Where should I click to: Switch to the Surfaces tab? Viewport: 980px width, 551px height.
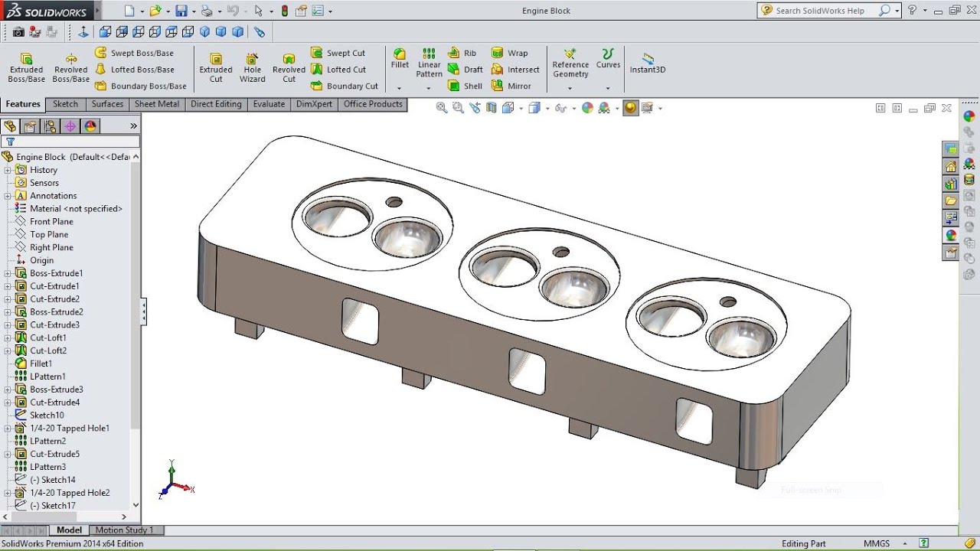point(107,104)
